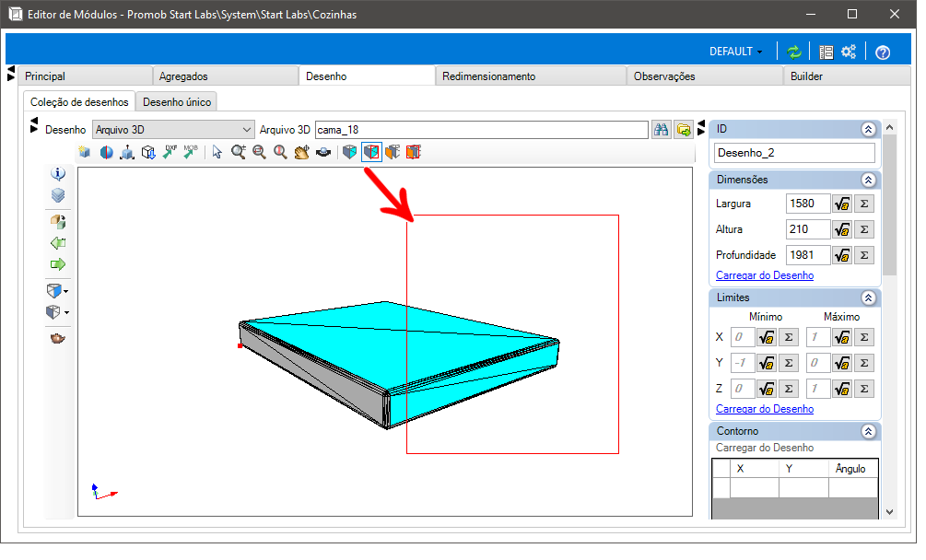Click the green right arrow icon
The width and height of the screenshot is (926, 560).
58,264
